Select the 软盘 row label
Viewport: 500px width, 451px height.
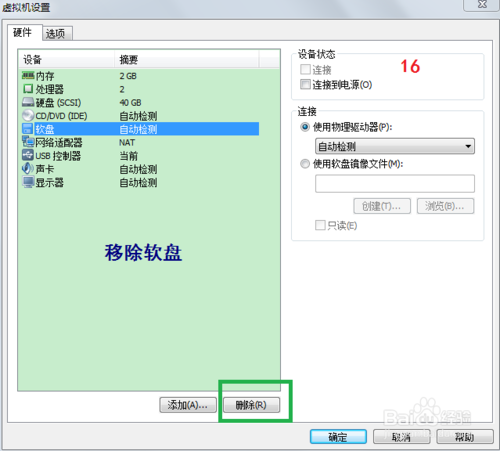point(45,129)
